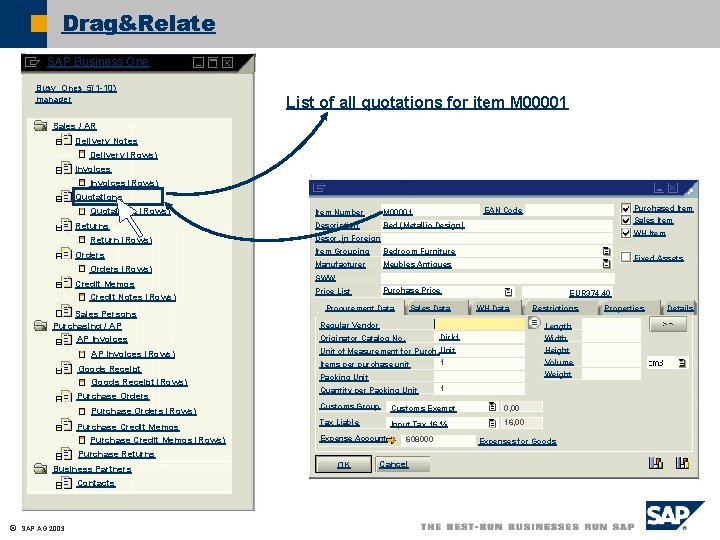Click the Length input field

tap(611, 326)
